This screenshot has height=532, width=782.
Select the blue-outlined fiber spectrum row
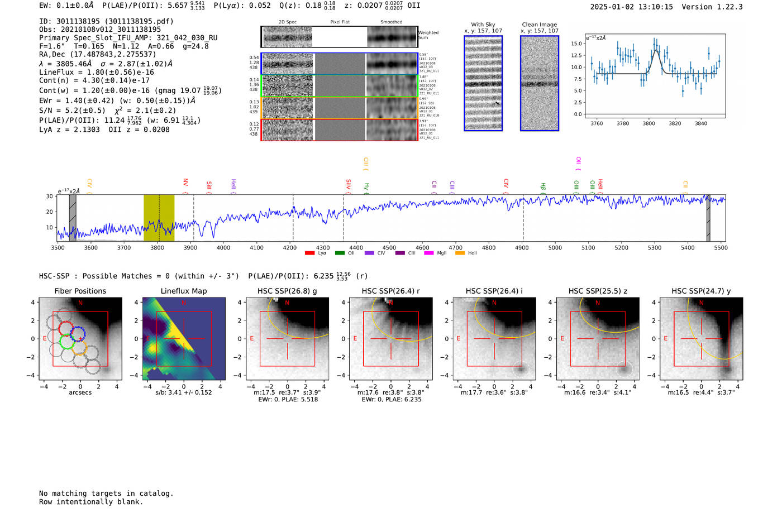340,64
